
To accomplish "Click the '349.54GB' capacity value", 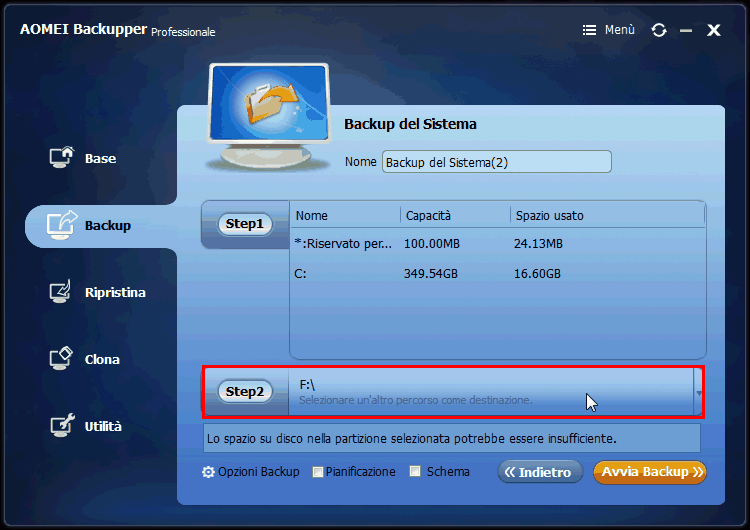I will pos(430,274).
